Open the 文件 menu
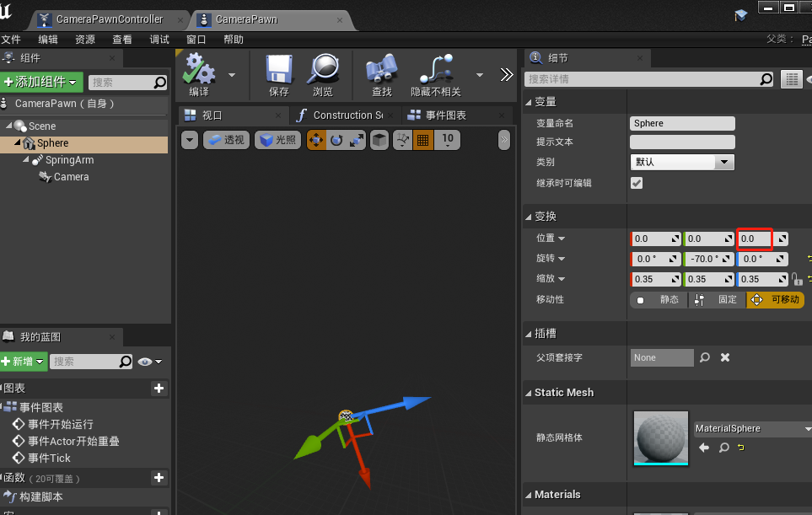The image size is (812, 515). 11,40
